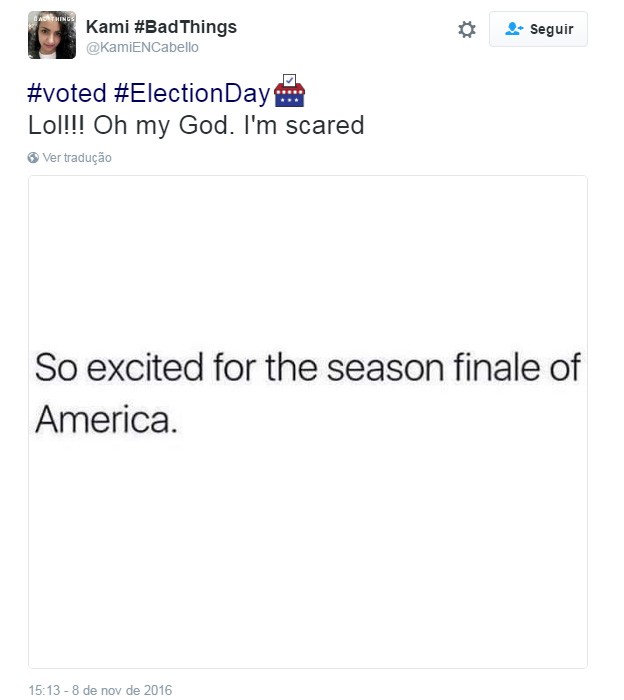Screen dimensions: 624x700
Task: Click the Seguir follow button
Action: (x=538, y=29)
